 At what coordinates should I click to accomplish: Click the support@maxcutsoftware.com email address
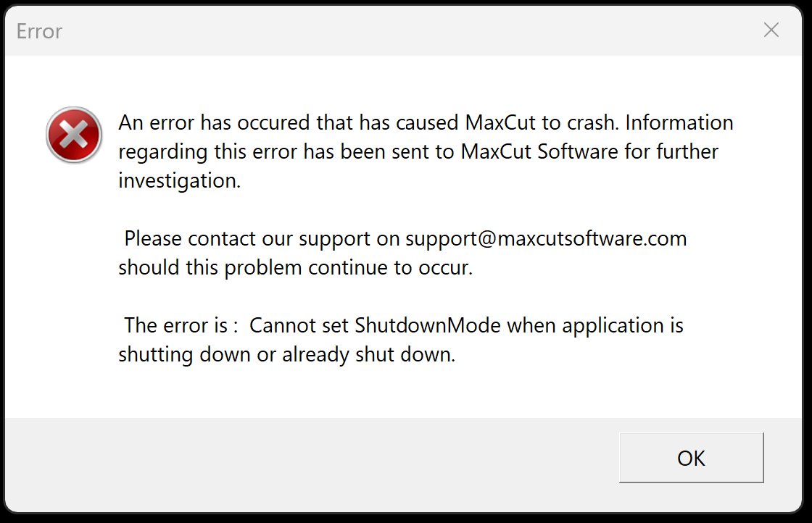click(x=546, y=238)
